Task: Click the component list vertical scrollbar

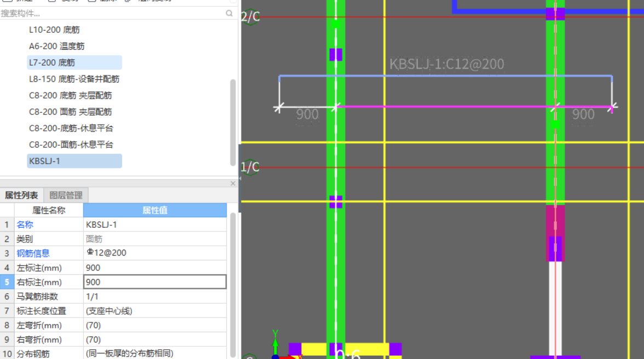Action: click(x=233, y=122)
